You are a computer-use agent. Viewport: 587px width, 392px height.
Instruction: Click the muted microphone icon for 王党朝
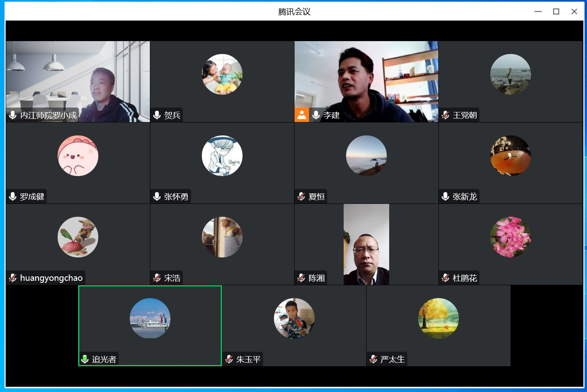[x=446, y=115]
